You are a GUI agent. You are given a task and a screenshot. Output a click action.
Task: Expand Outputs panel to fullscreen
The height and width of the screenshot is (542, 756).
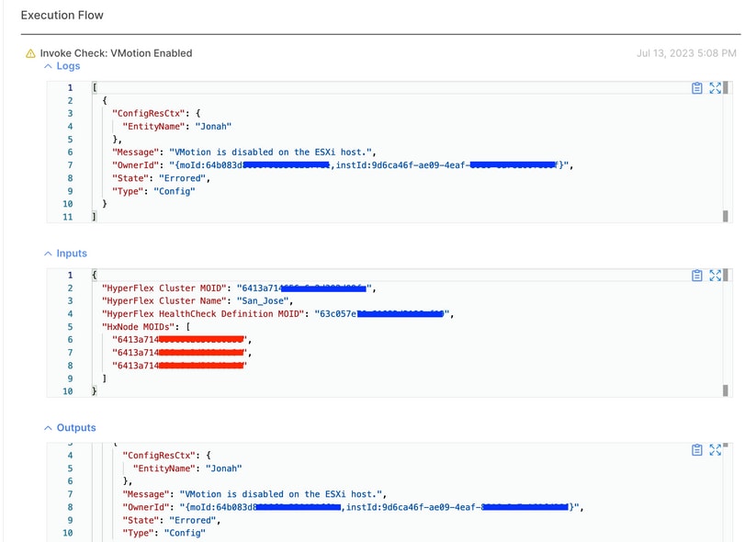pos(715,450)
